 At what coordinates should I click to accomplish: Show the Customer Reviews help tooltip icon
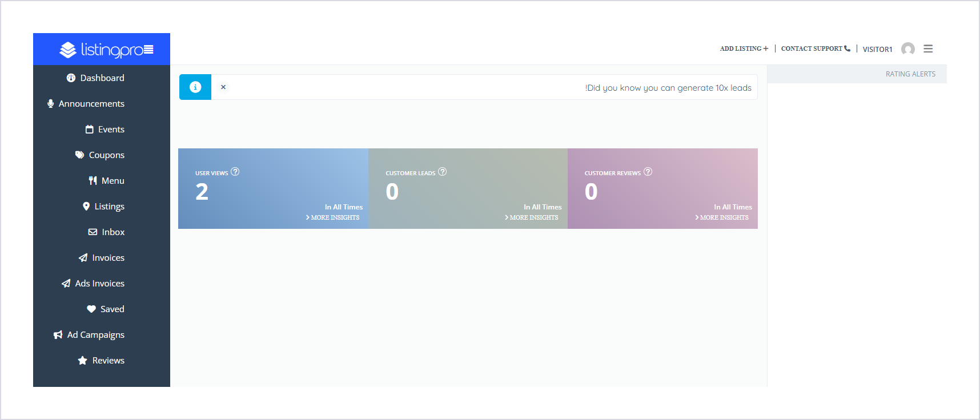pyautogui.click(x=648, y=172)
